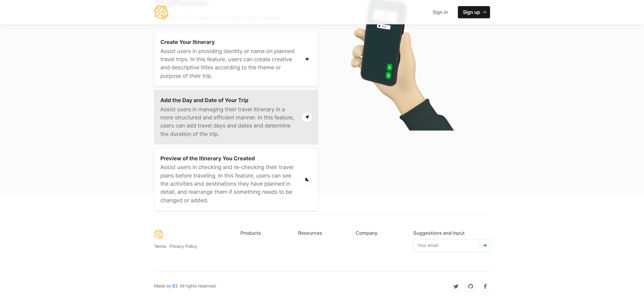This screenshot has width=644, height=301.
Task: Open the Products footer menu
Action: [x=250, y=233]
